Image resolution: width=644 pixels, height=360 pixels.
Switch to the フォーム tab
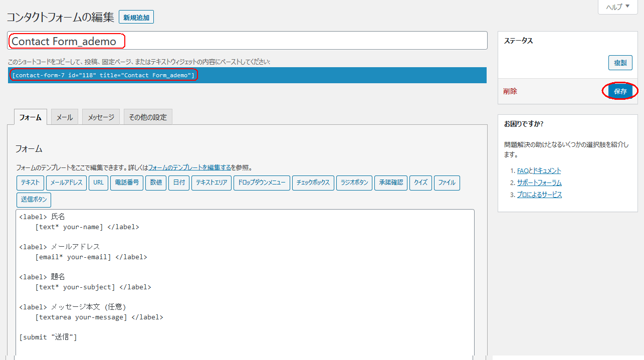(30, 117)
